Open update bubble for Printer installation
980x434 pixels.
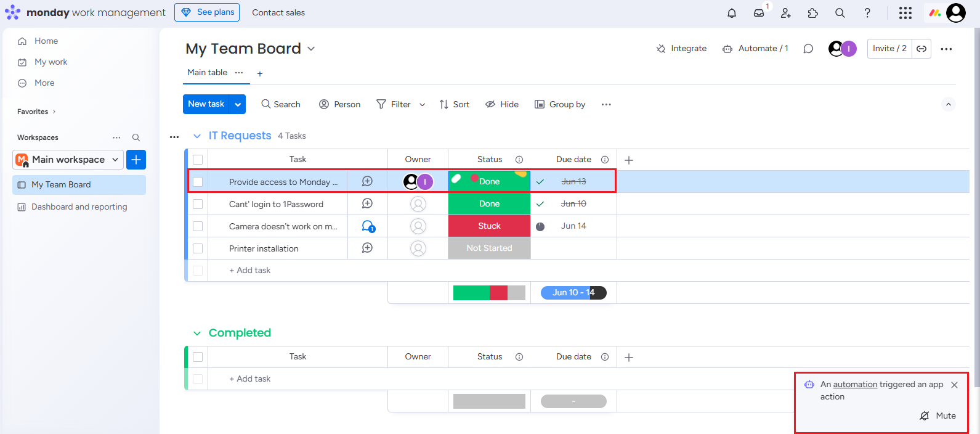pyautogui.click(x=367, y=248)
